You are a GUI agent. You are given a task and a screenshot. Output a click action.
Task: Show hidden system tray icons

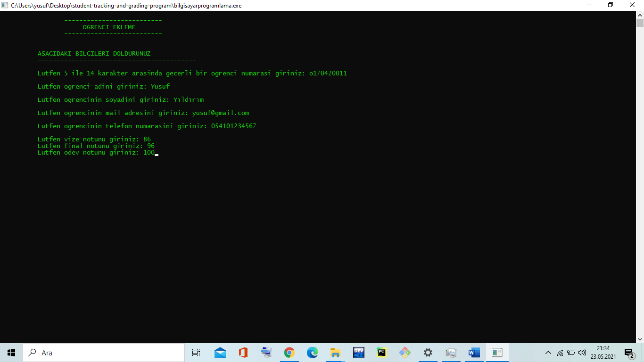(548, 353)
